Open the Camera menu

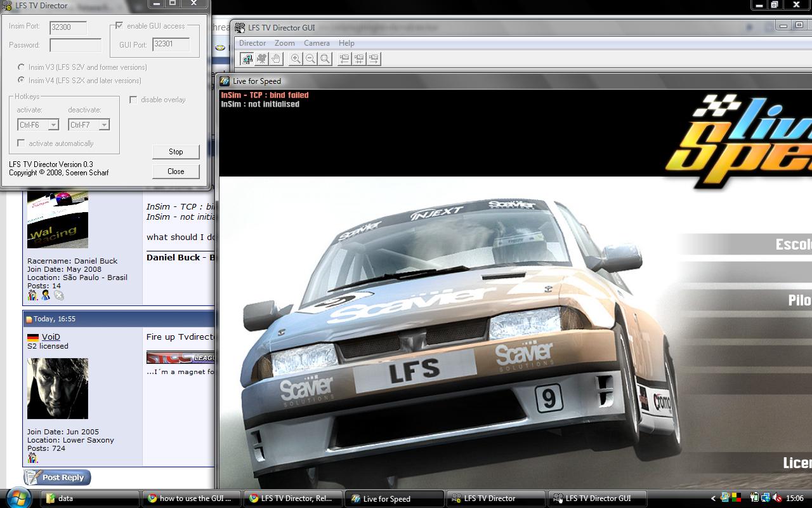click(317, 43)
